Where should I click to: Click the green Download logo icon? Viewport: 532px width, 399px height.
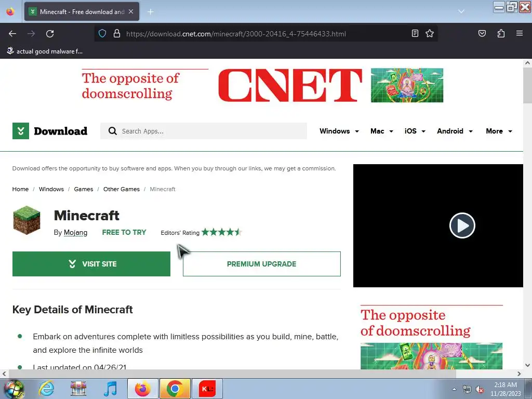21,131
